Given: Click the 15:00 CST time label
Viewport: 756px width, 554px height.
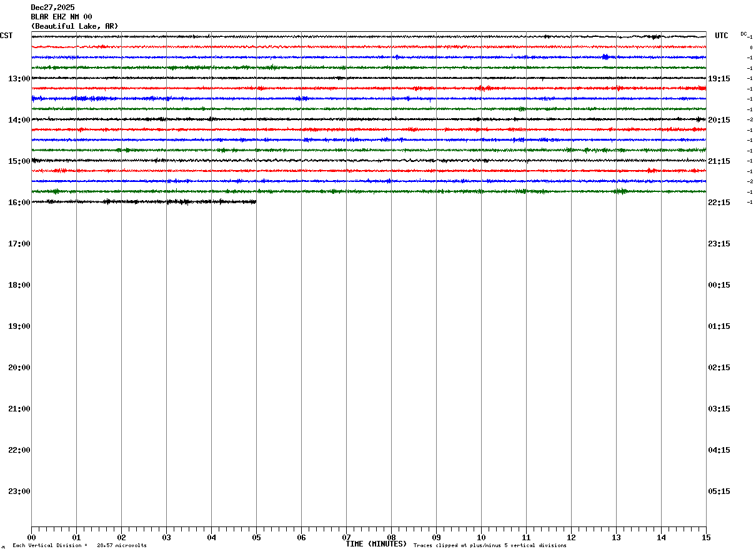Looking at the screenshot, I should 19,161.
